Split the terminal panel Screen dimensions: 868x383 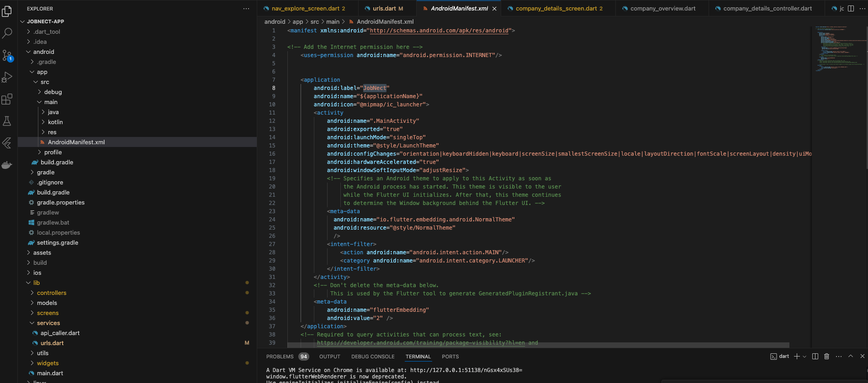[815, 357]
